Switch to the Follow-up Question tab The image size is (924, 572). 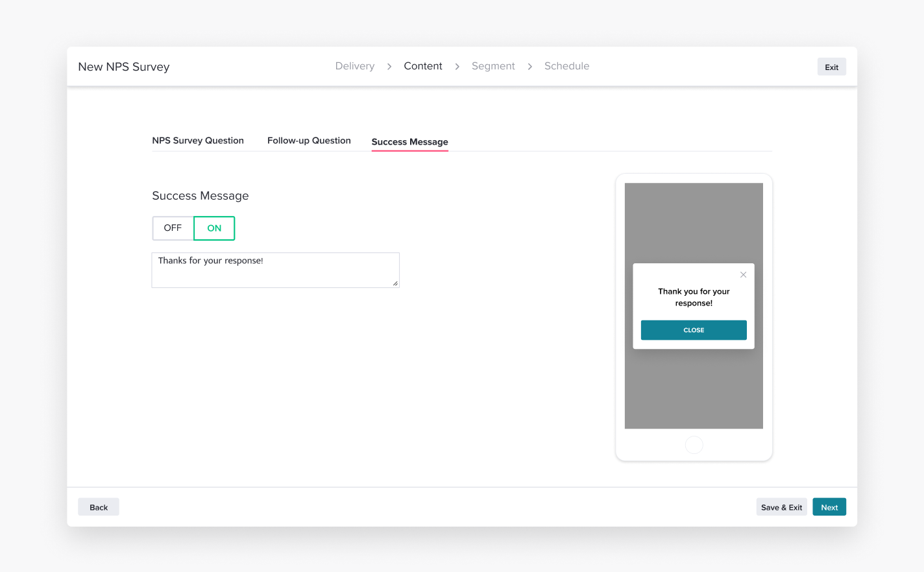(309, 141)
